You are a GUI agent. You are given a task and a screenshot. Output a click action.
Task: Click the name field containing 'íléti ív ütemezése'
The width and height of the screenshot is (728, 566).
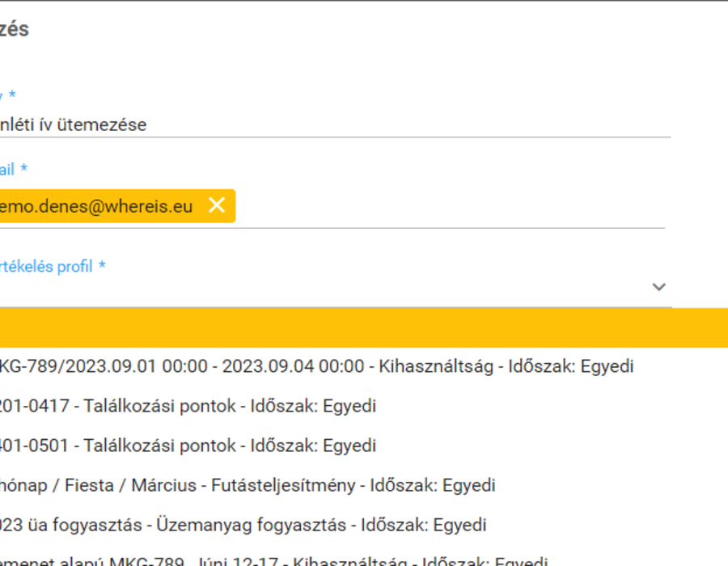pyautogui.click(x=335, y=125)
